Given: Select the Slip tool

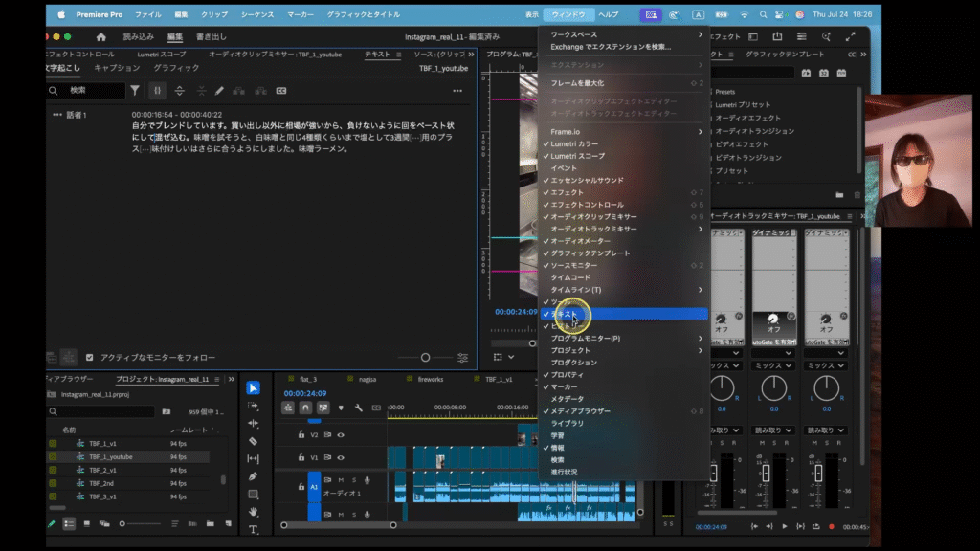Looking at the screenshot, I should pos(253,458).
